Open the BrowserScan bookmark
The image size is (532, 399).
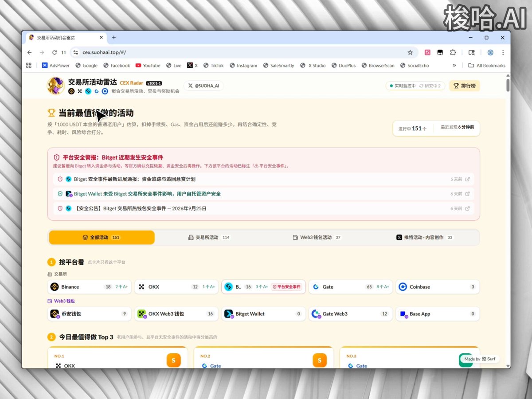coord(378,65)
